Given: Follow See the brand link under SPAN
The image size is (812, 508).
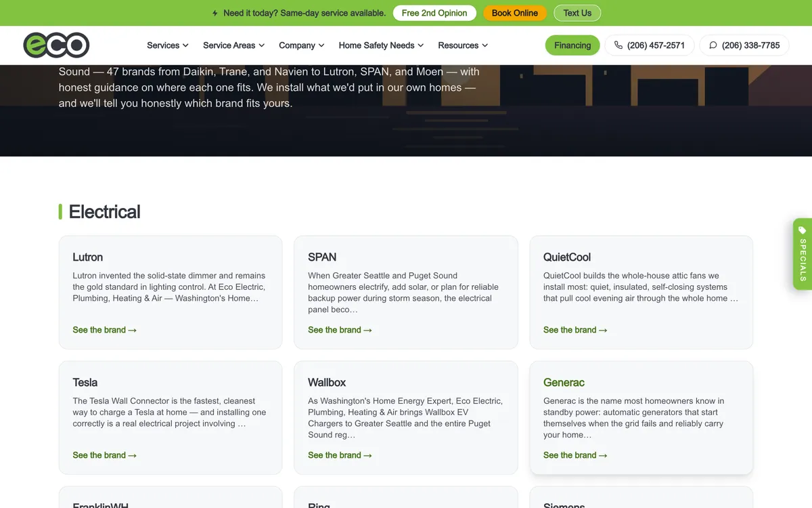Looking at the screenshot, I should 340,330.
